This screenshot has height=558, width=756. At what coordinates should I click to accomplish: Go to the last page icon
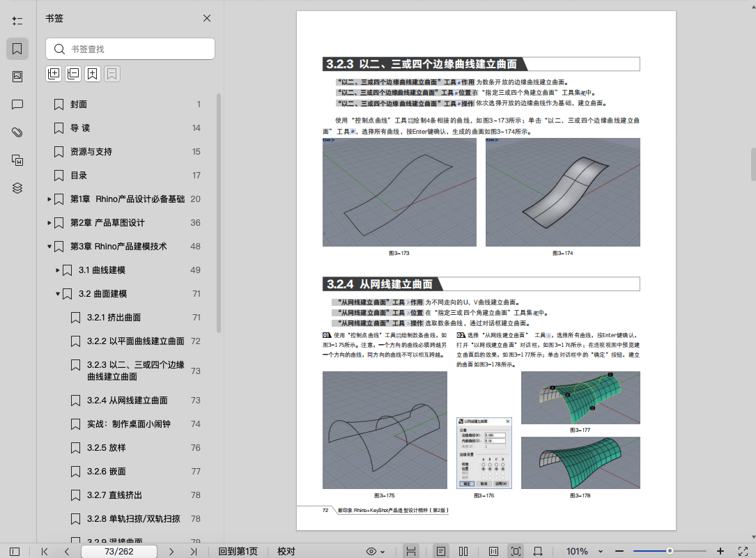[193, 551]
